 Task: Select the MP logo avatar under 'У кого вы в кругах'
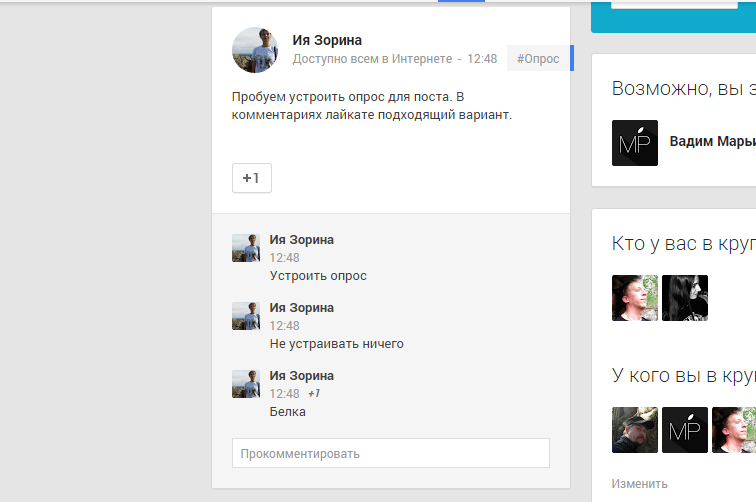685,430
